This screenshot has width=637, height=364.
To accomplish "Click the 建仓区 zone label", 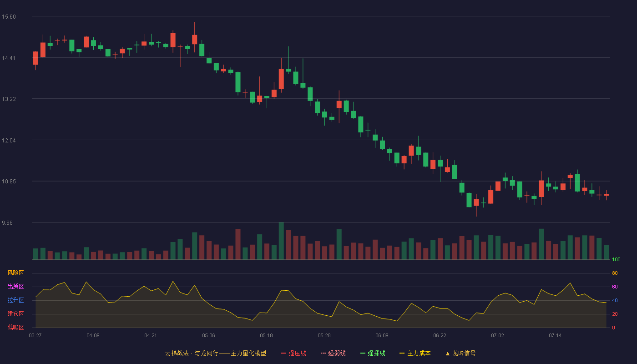I will click(15, 314).
